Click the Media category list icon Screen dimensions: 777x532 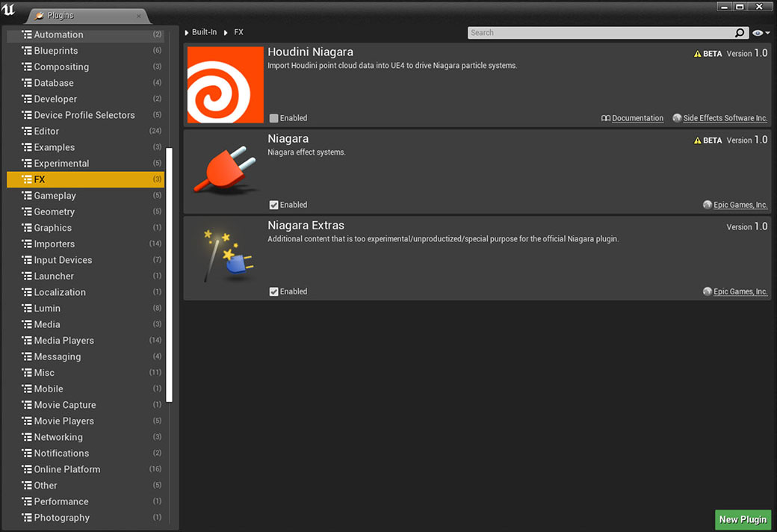27,324
